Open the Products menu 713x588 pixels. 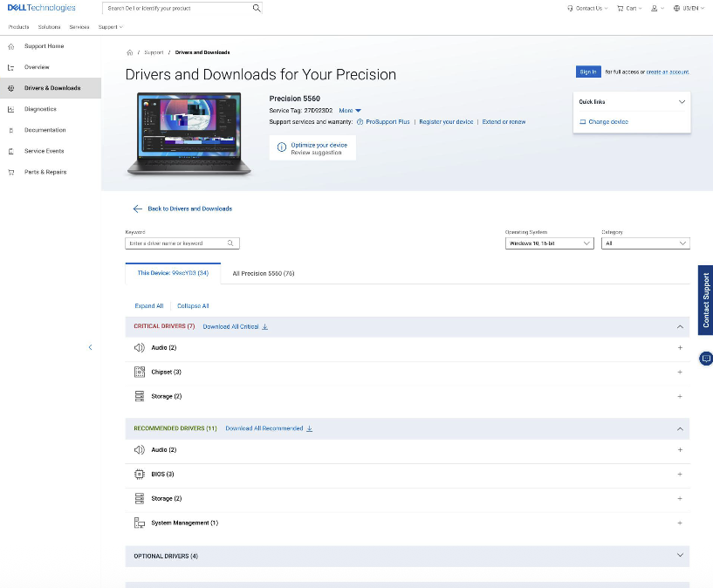click(x=18, y=27)
